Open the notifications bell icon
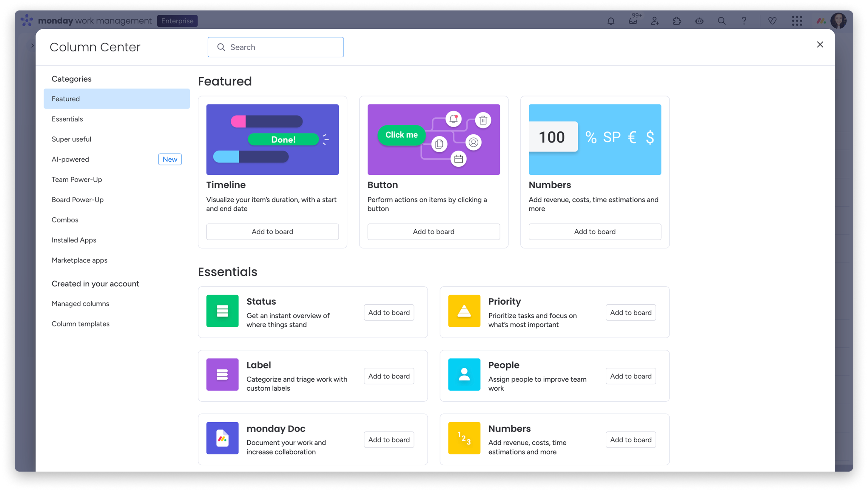The height and width of the screenshot is (491, 868). click(x=611, y=21)
